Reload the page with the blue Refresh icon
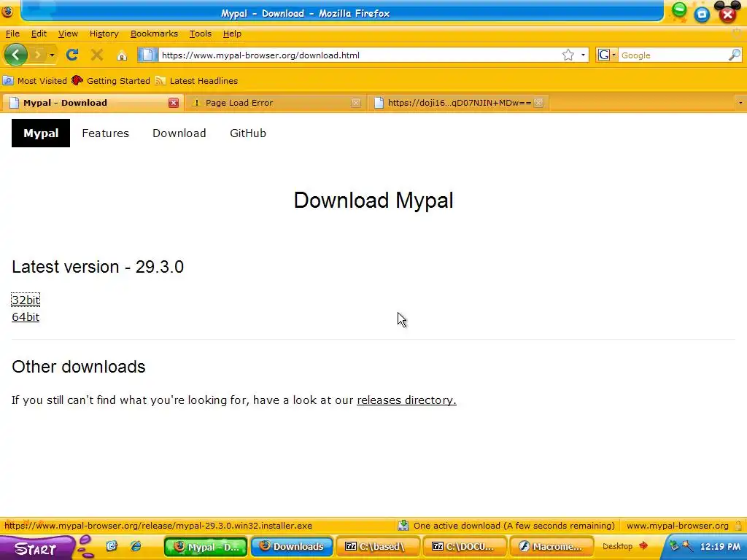747x560 pixels. coord(72,55)
